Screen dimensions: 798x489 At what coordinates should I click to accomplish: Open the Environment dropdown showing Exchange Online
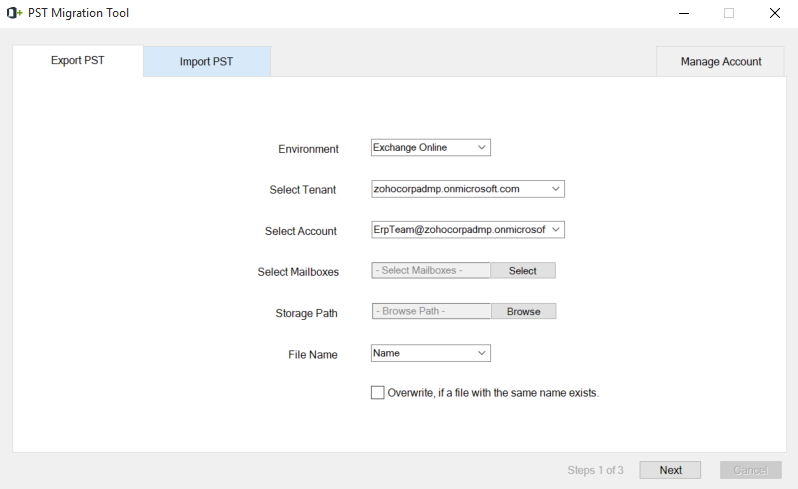tap(431, 148)
